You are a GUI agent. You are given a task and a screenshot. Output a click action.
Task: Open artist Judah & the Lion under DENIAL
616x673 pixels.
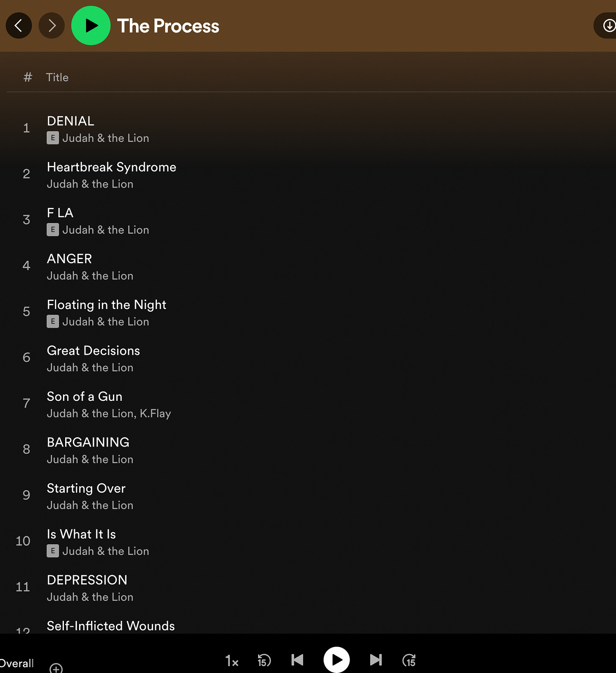click(106, 138)
